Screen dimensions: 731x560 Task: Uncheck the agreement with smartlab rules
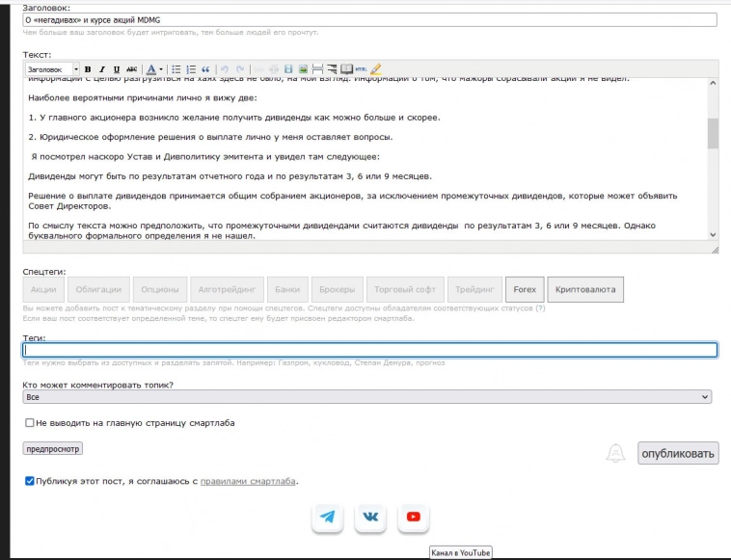pos(29,481)
